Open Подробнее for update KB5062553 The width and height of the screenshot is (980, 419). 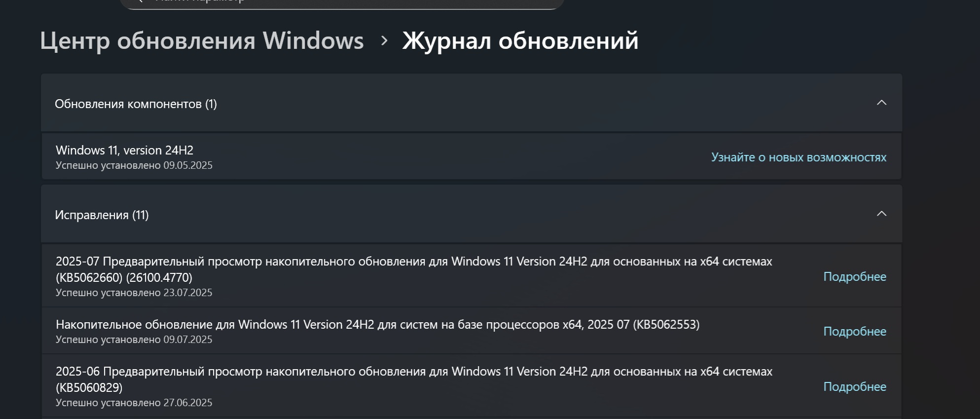[x=854, y=332]
